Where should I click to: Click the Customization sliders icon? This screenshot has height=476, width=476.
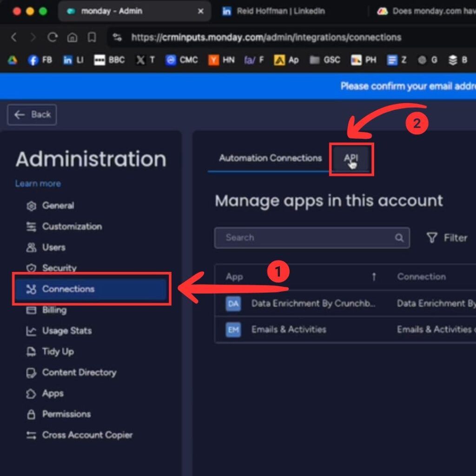point(31,227)
